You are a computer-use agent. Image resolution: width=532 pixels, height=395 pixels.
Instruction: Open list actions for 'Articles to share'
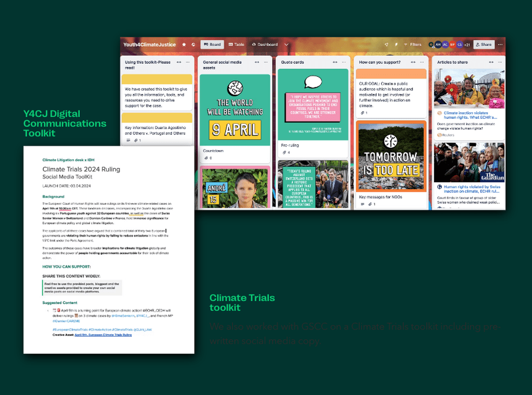pyautogui.click(x=499, y=62)
